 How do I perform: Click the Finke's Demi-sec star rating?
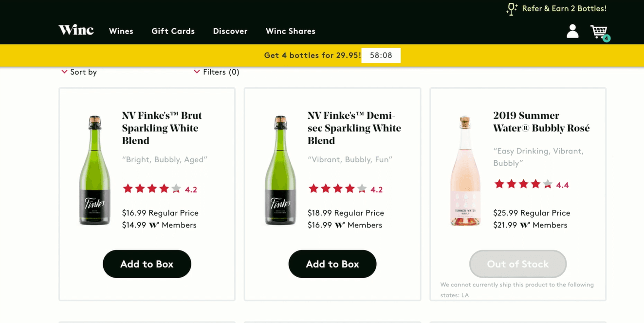pyautogui.click(x=337, y=189)
